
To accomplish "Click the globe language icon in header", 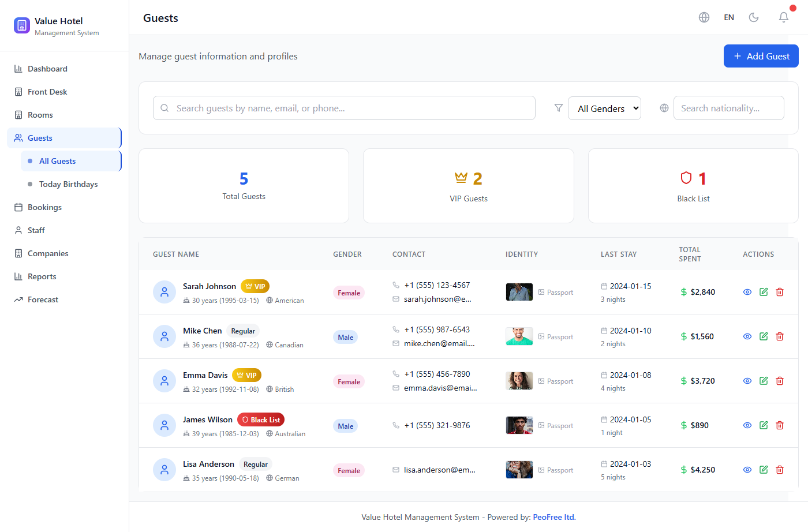I will (704, 17).
